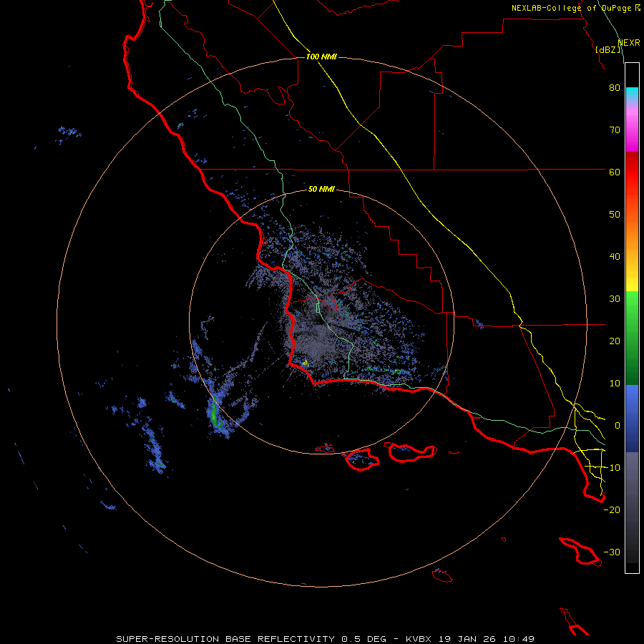Click the NEXR label above the scale

[x=629, y=43]
